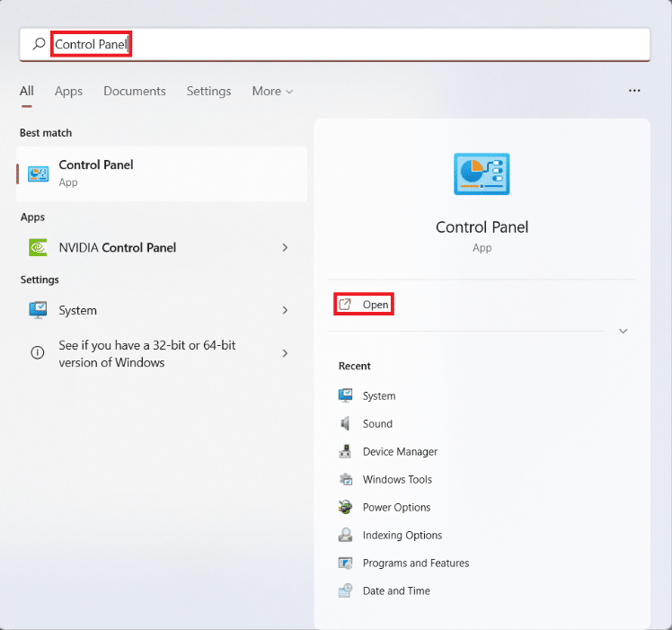This screenshot has width=672, height=630.
Task: Click the Indexing Options icon in Recent
Action: [345, 535]
